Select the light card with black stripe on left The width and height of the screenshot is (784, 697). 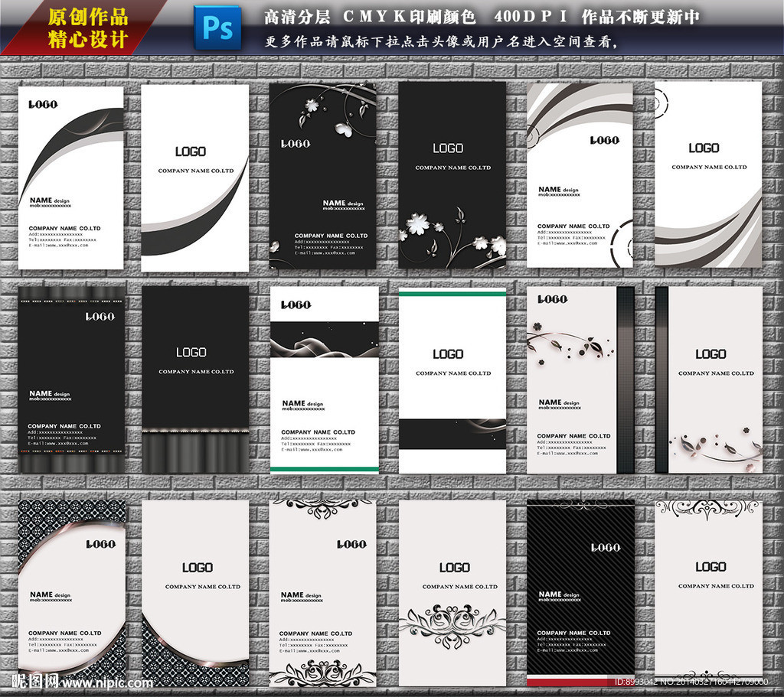[x=709, y=380]
